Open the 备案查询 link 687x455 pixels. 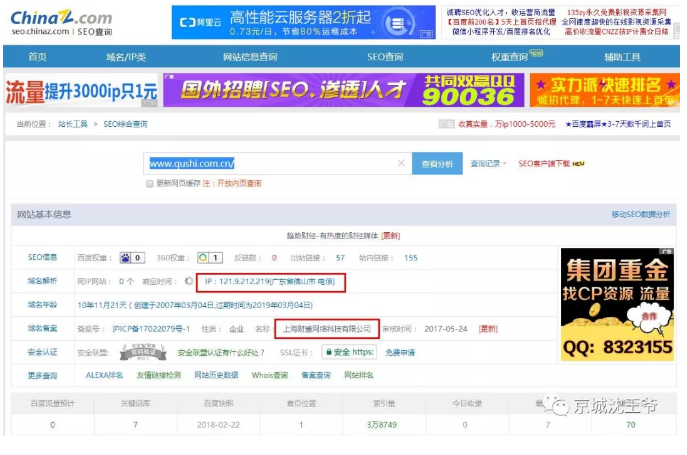[x=316, y=375]
